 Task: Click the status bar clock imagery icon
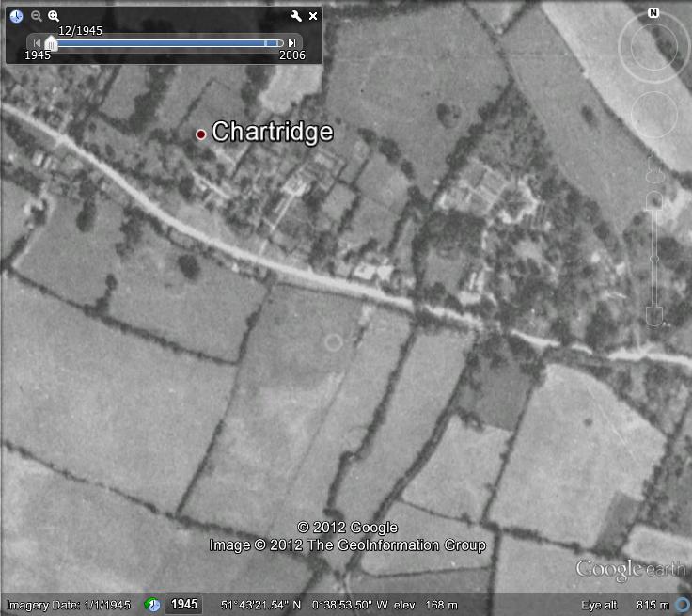pos(152,605)
